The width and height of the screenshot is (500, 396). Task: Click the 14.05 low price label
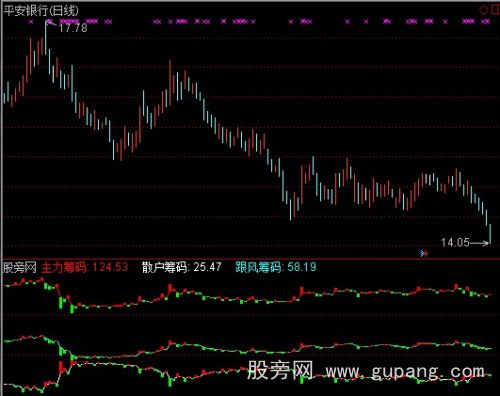pyautogui.click(x=455, y=242)
